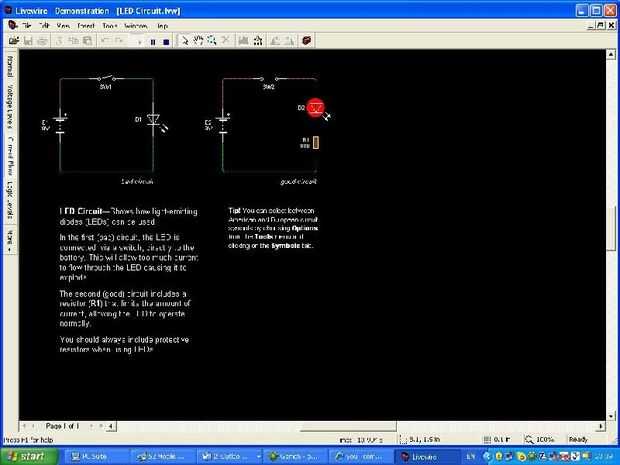Select resistor R1 in the good circuit
The height and width of the screenshot is (465, 620).
316,142
